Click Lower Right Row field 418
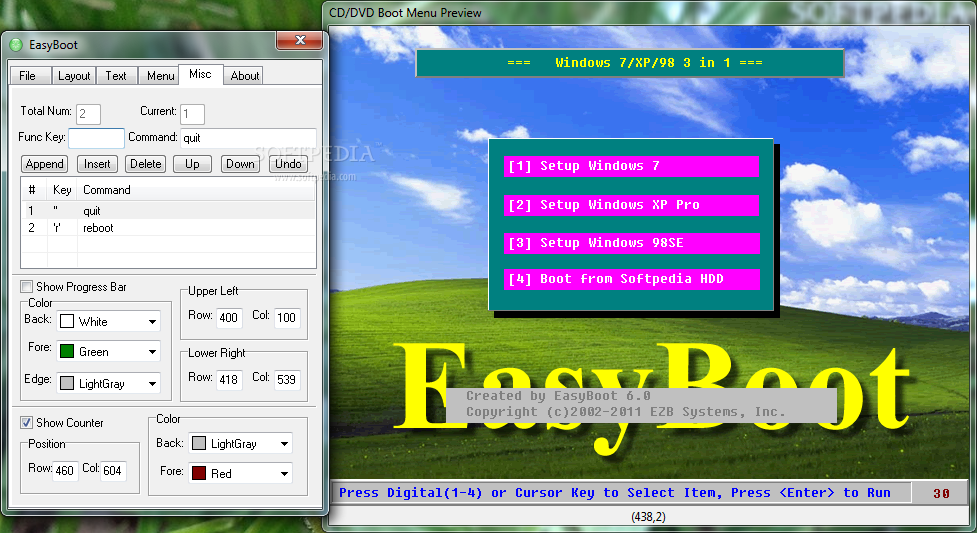 [229, 380]
